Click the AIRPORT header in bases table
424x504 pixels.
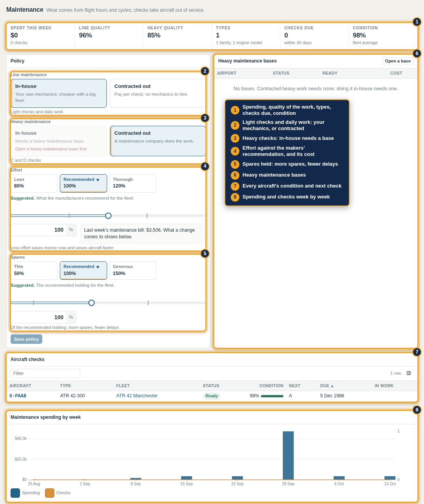[227, 73]
